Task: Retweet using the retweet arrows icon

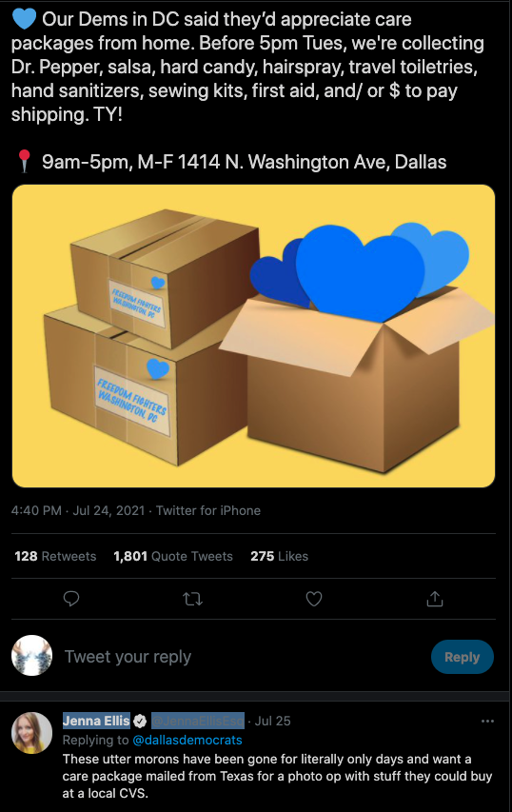Action: point(192,599)
